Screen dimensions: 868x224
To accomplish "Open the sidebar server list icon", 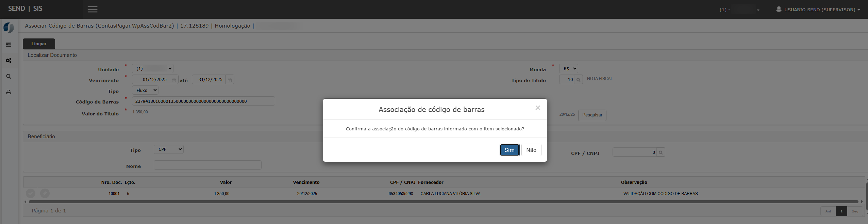I will click(9, 45).
